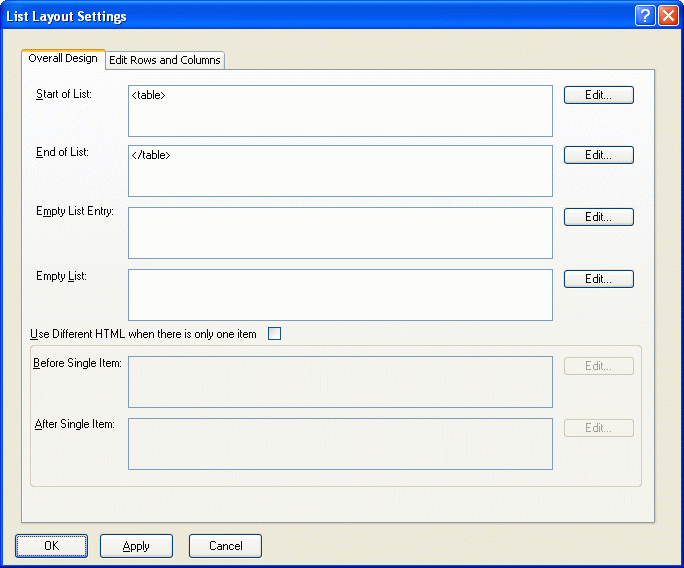Focus the End of List text area
The width and height of the screenshot is (684, 568).
pos(340,171)
